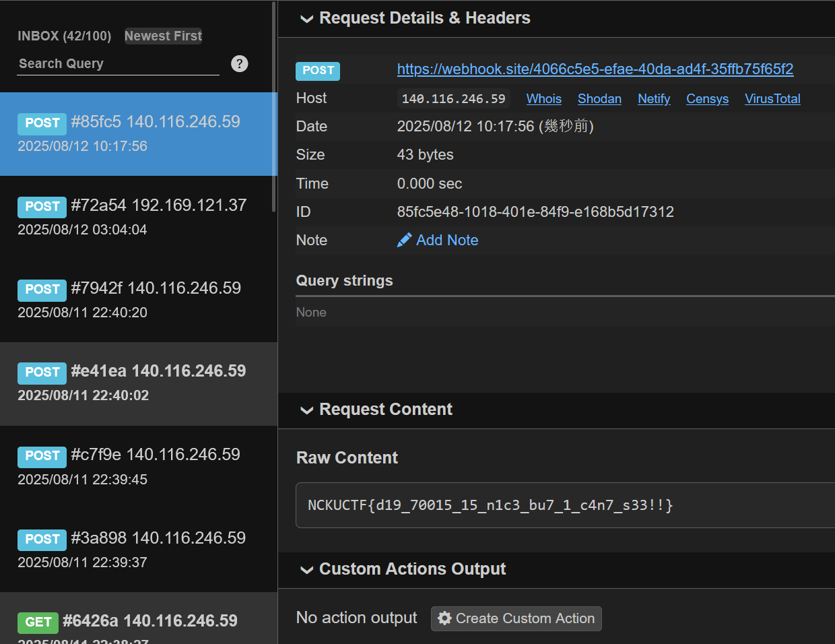
Task: Open the webhook.site request URL link
Action: (x=595, y=69)
